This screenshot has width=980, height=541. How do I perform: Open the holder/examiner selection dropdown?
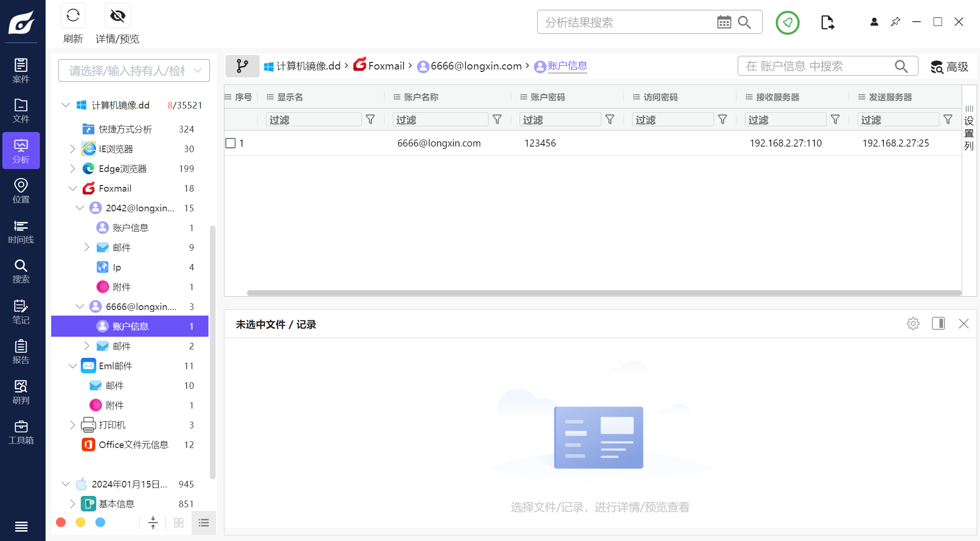pyautogui.click(x=134, y=71)
